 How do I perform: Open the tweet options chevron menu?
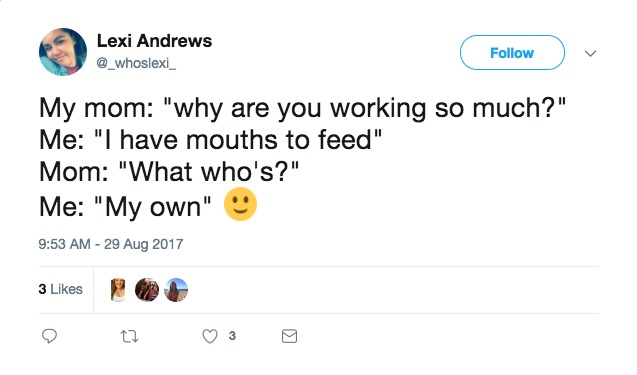(590, 53)
